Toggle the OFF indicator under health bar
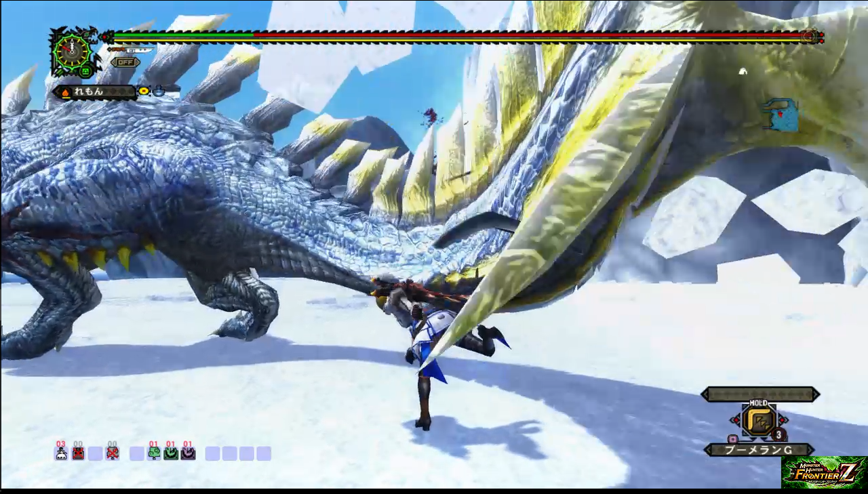Viewport: 868px width, 494px height. coord(125,62)
